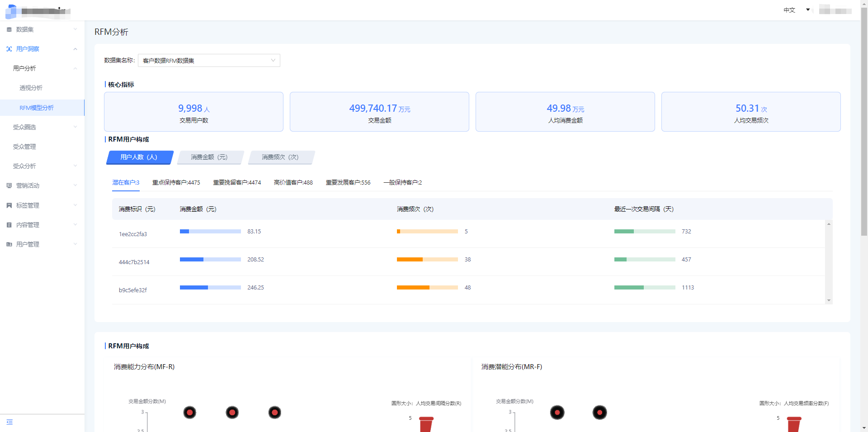Expand the 营销活动 menu chevron

(x=75, y=185)
